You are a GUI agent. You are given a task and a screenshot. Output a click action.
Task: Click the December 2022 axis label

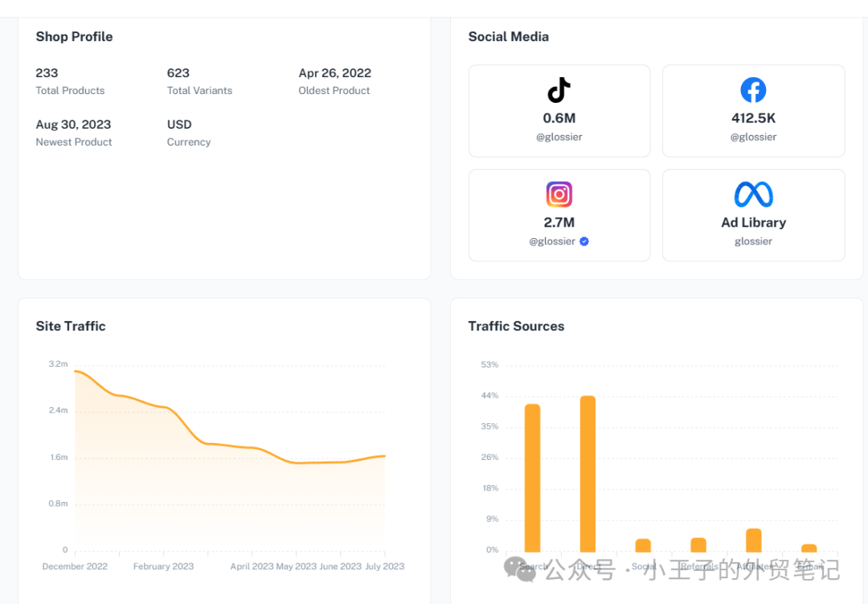tap(75, 566)
